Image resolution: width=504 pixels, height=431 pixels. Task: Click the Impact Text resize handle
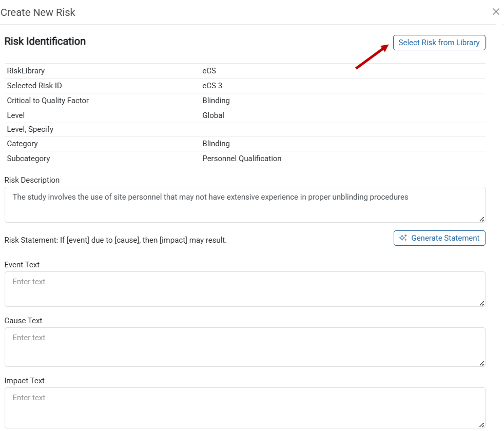coord(481,425)
